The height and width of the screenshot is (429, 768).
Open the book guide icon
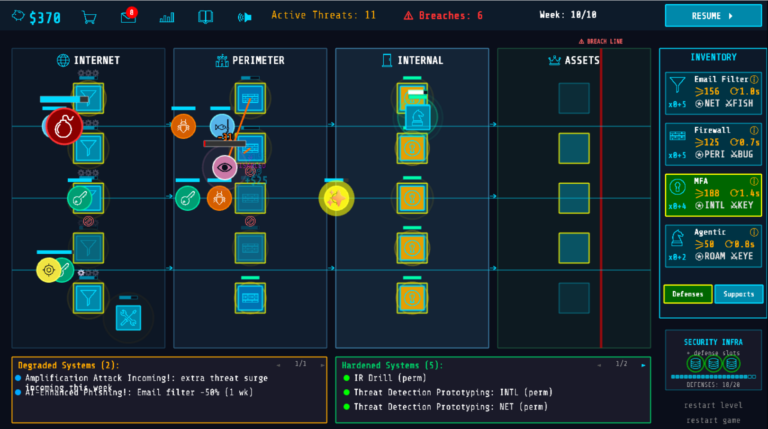pyautogui.click(x=205, y=17)
